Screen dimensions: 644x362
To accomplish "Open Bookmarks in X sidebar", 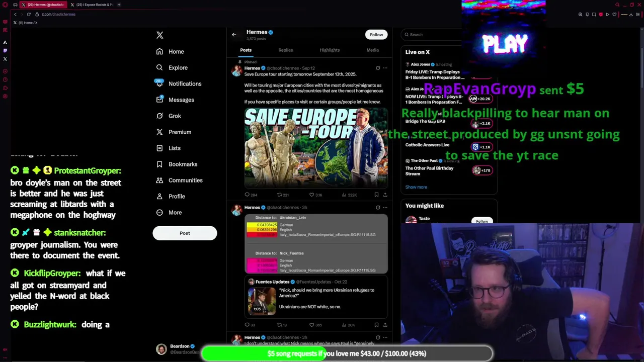I will click(x=177, y=164).
